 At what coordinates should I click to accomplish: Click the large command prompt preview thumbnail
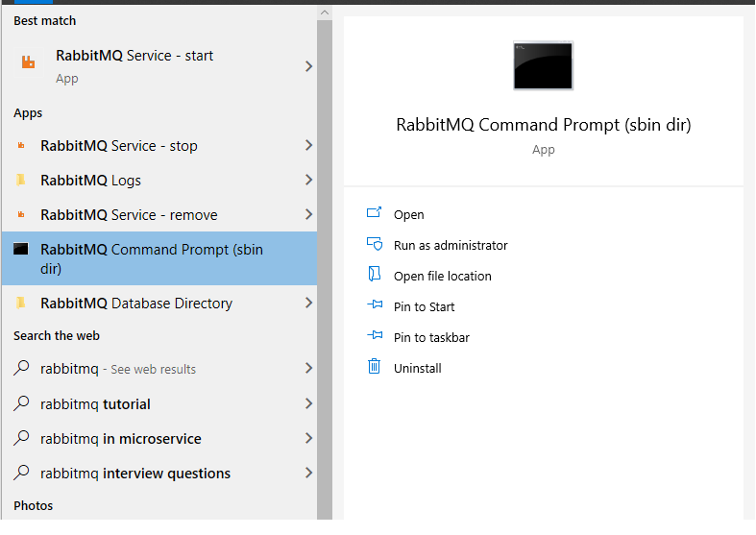coord(543,65)
